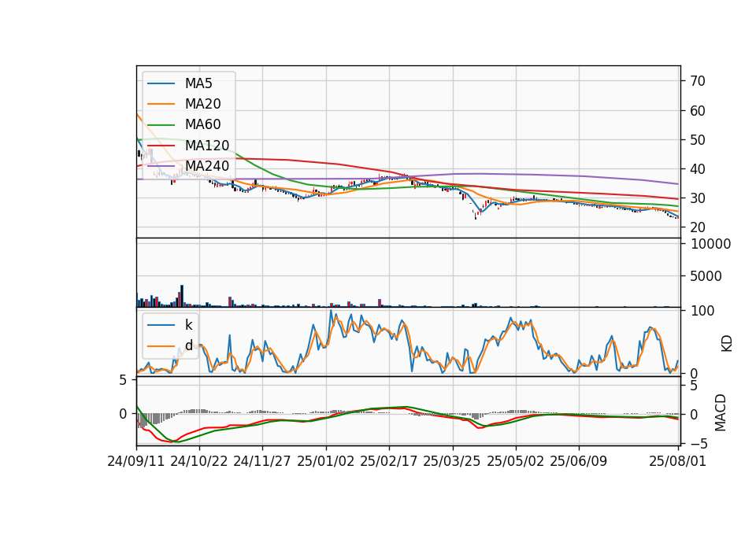756x543 pixels.
Task: Click the KD axis label
Action: pyautogui.click(x=727, y=344)
